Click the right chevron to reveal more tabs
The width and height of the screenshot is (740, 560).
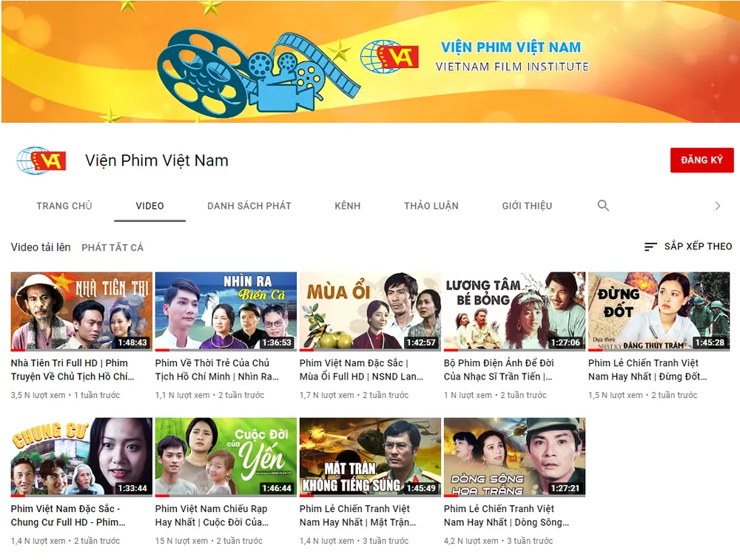point(716,206)
